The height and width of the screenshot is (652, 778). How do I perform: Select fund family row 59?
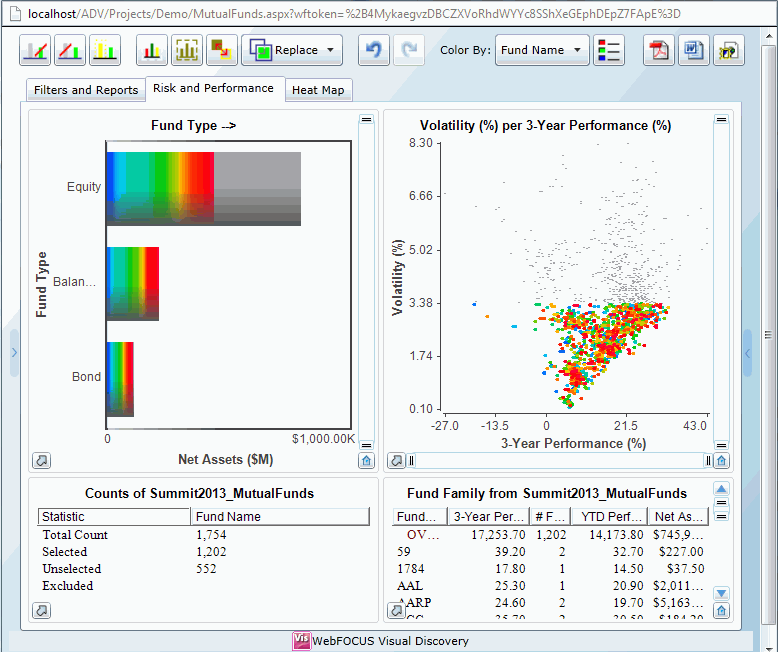[x=551, y=552]
